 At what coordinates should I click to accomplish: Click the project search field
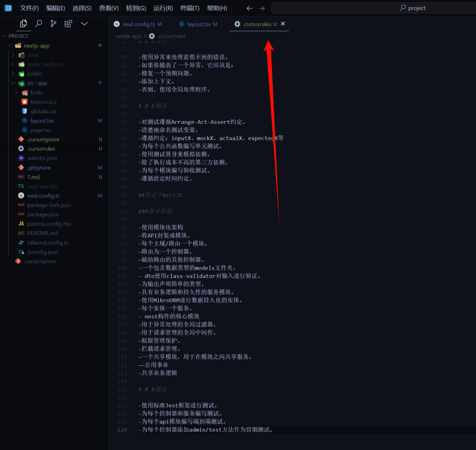coord(373,8)
